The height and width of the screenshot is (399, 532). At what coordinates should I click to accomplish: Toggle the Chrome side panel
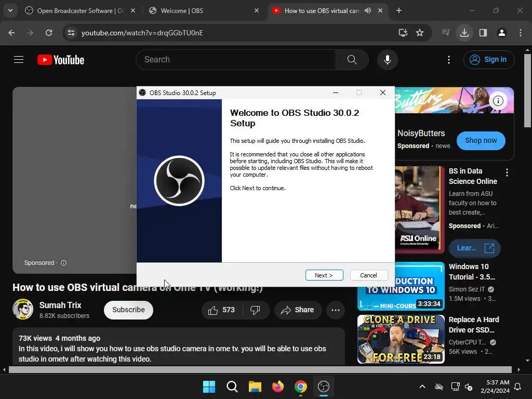pos(483,33)
